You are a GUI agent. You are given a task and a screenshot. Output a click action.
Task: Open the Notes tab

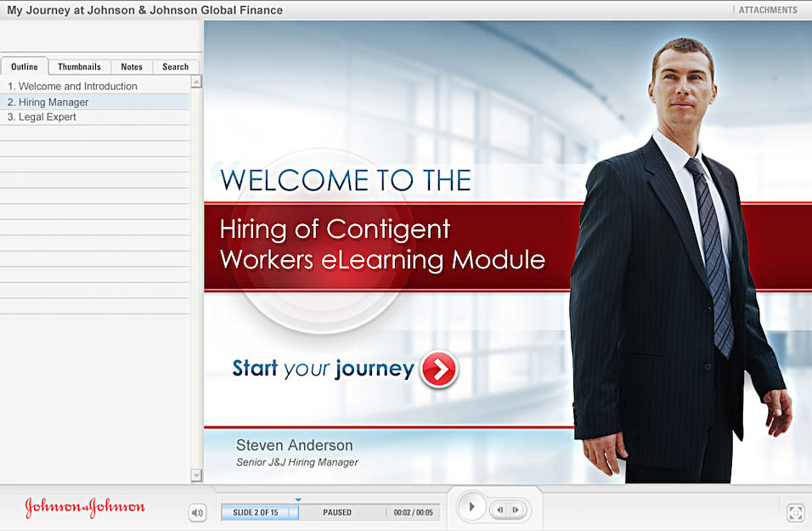point(132,67)
